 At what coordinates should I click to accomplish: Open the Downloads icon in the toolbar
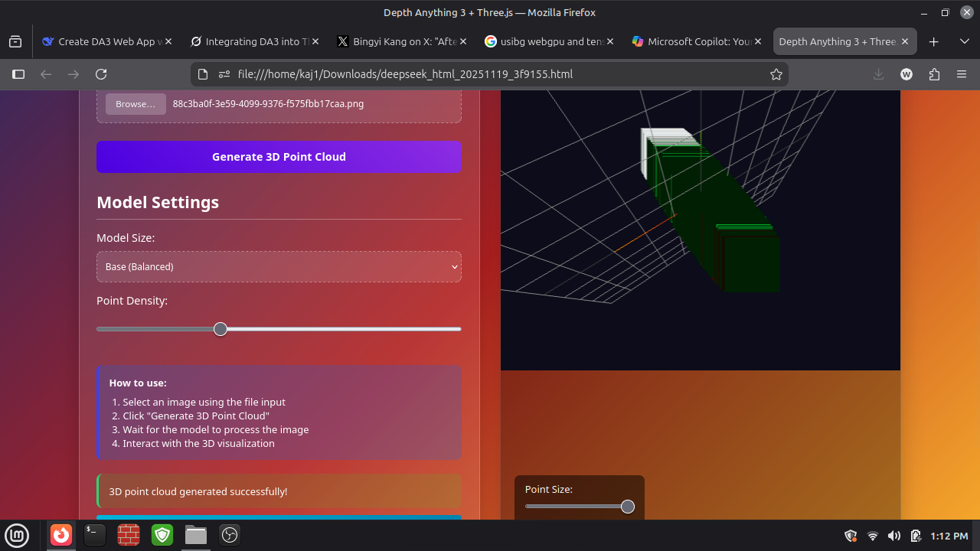[x=879, y=74]
